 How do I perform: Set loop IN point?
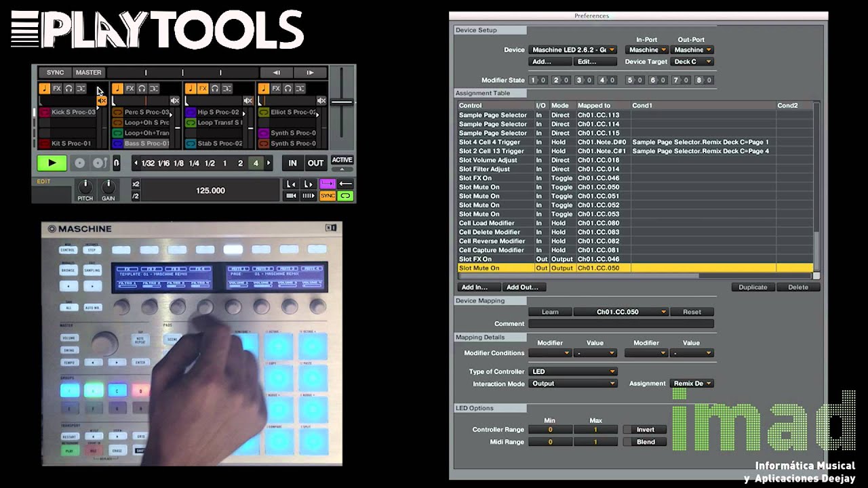coord(292,163)
